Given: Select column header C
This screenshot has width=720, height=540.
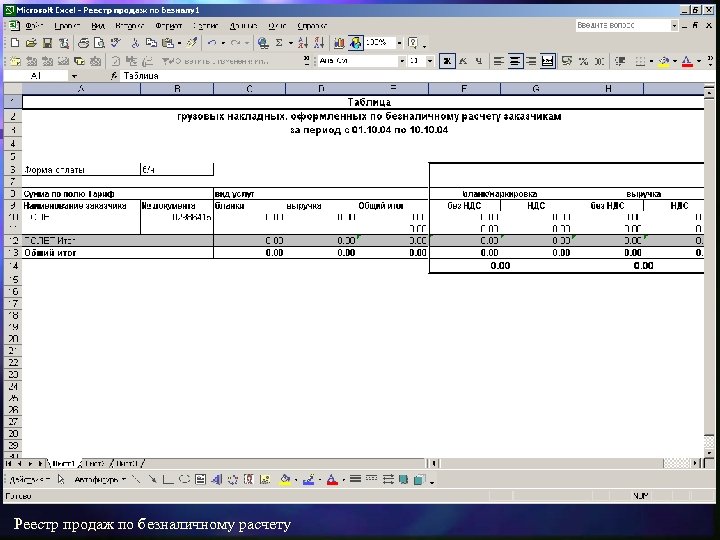Looking at the screenshot, I should (x=249, y=89).
